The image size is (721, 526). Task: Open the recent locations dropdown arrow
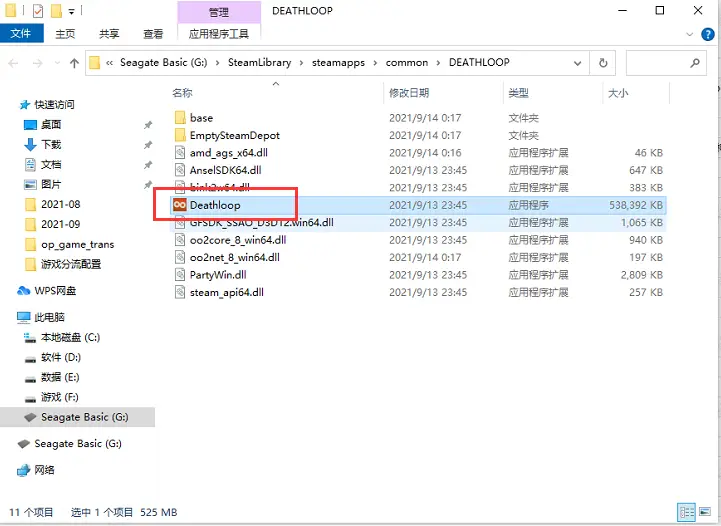coord(57,63)
